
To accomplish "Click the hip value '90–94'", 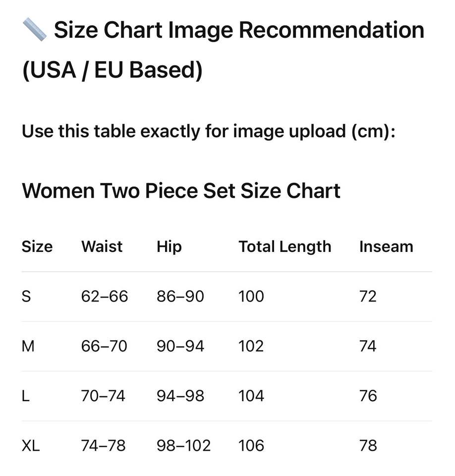I will [x=180, y=346].
